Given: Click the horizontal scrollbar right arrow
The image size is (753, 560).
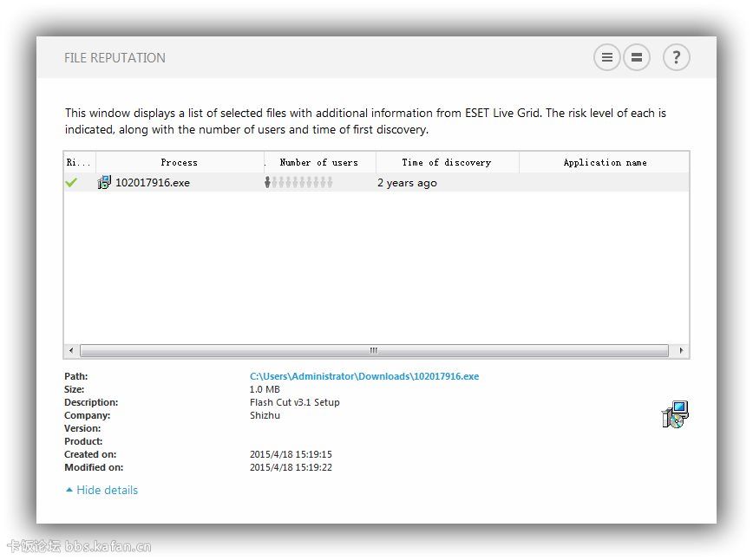Looking at the screenshot, I should (681, 350).
